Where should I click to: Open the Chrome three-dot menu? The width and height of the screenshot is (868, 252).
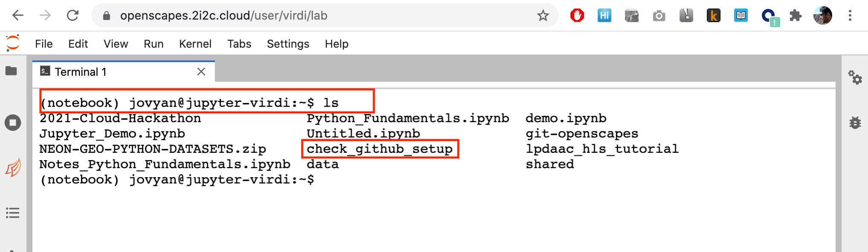coord(850,16)
